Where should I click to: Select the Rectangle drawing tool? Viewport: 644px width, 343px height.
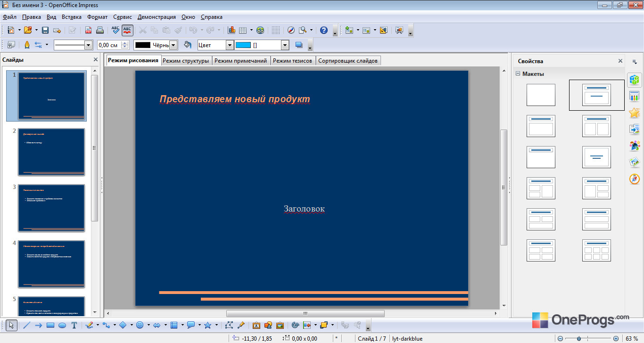pyautogui.click(x=50, y=325)
